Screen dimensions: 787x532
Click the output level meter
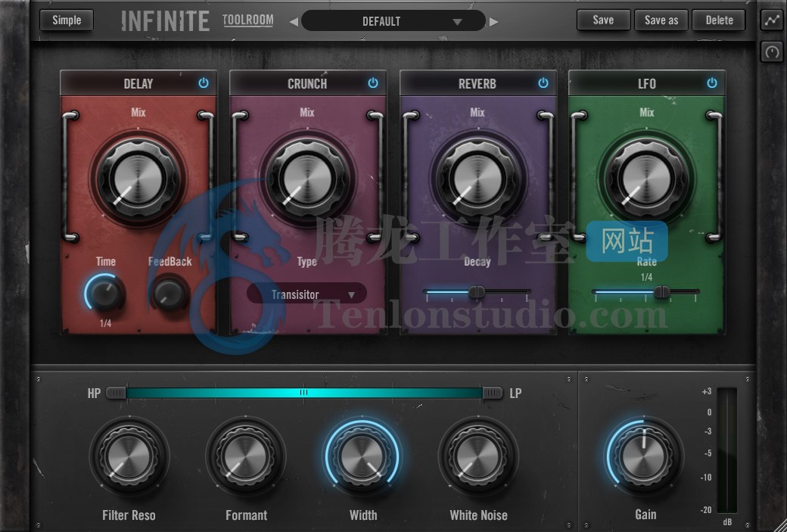(726, 450)
